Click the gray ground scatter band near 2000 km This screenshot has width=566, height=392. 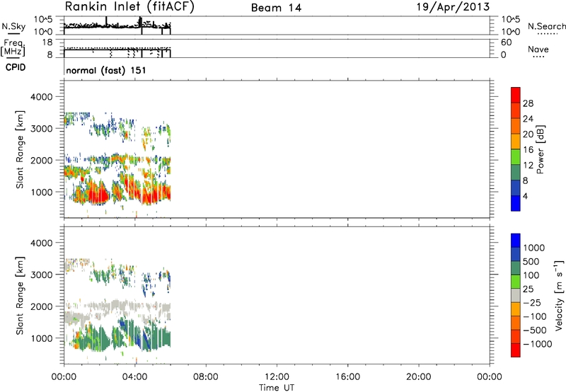click(115, 305)
